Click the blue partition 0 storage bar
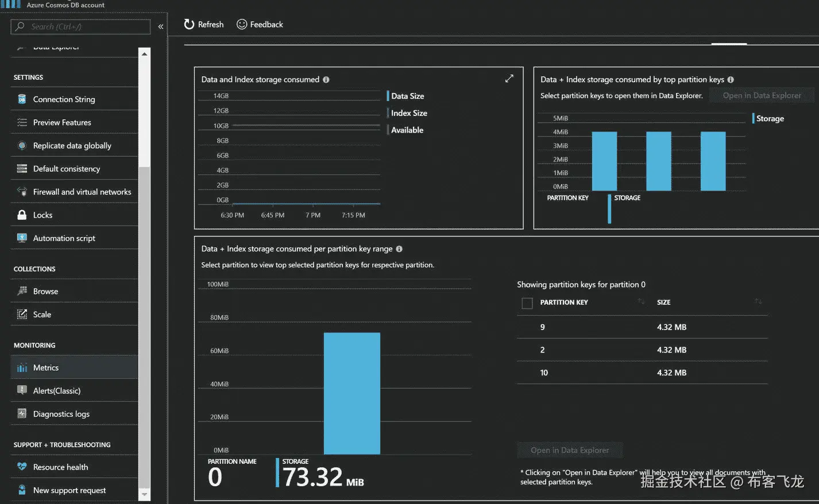 352,393
